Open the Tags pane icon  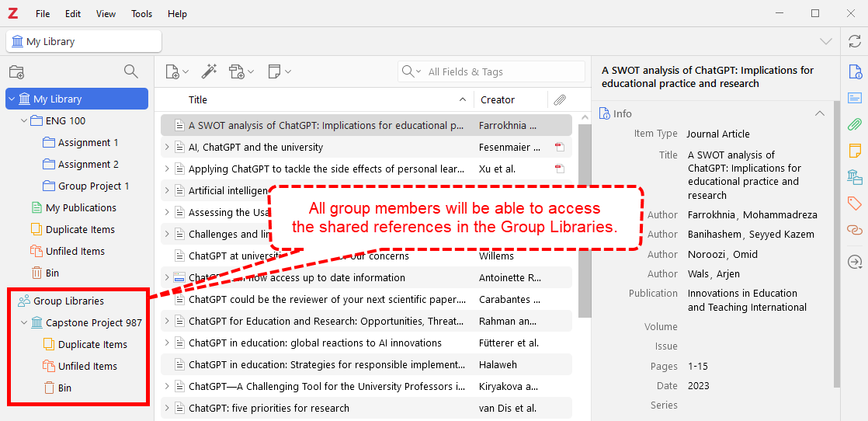click(x=855, y=204)
